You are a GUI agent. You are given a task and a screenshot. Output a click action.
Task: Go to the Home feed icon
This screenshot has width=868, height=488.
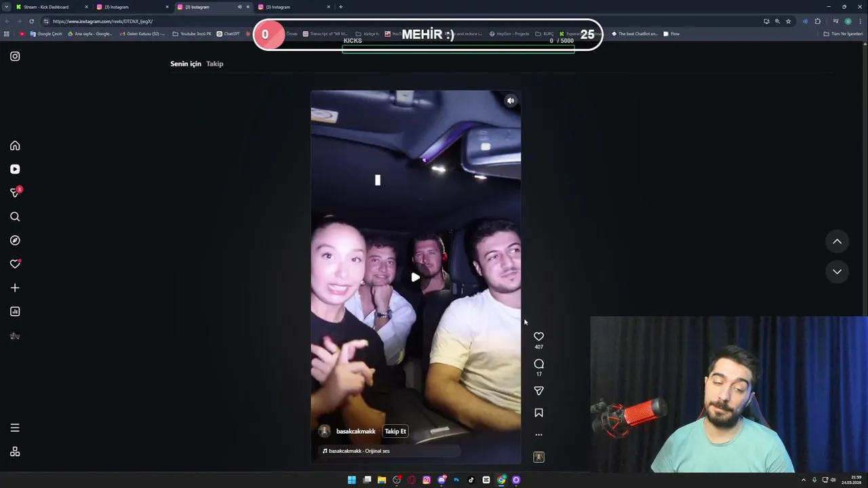click(15, 146)
